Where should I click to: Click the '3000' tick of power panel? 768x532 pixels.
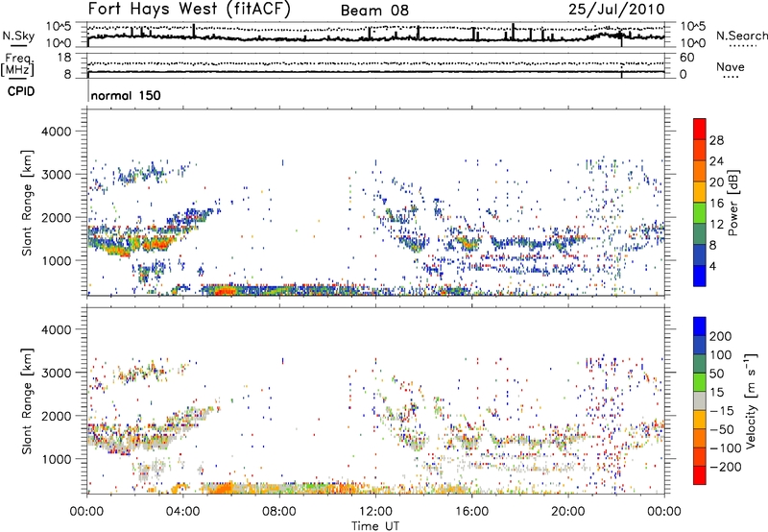tap(56, 175)
